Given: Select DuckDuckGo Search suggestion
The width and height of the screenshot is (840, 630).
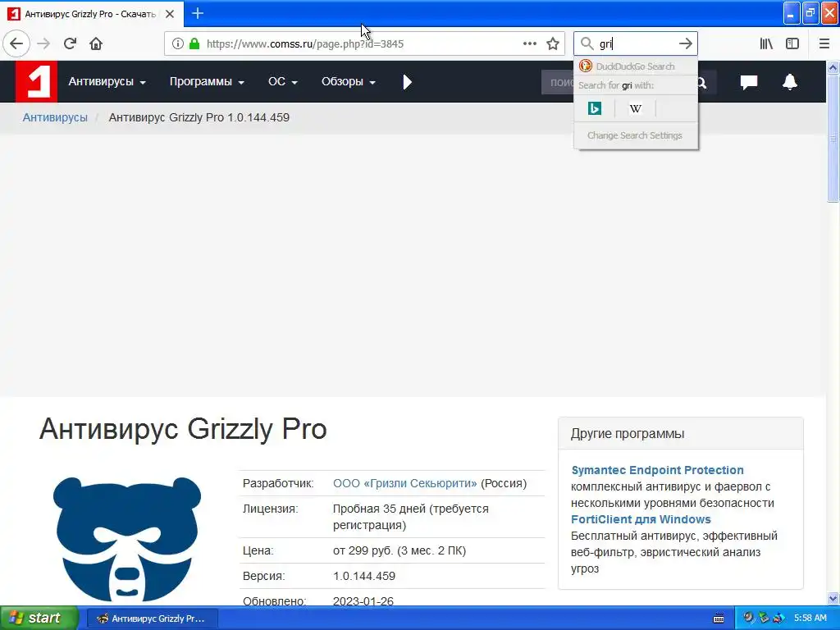Looking at the screenshot, I should (x=636, y=66).
